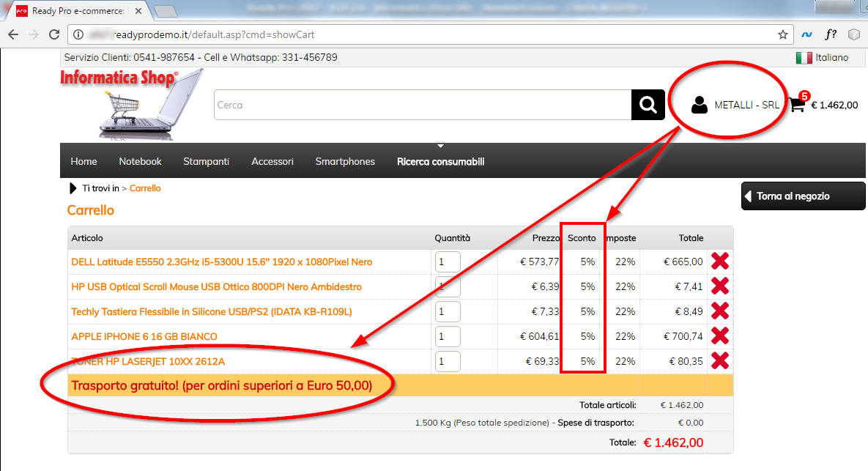Open the Notebook category
This screenshot has height=471, width=868.
pos(140,162)
